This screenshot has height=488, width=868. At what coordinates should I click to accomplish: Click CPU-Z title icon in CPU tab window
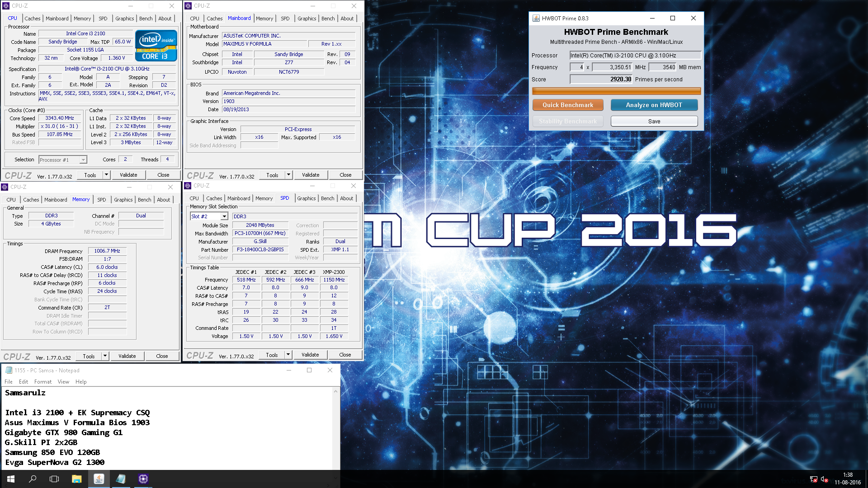tap(6, 6)
